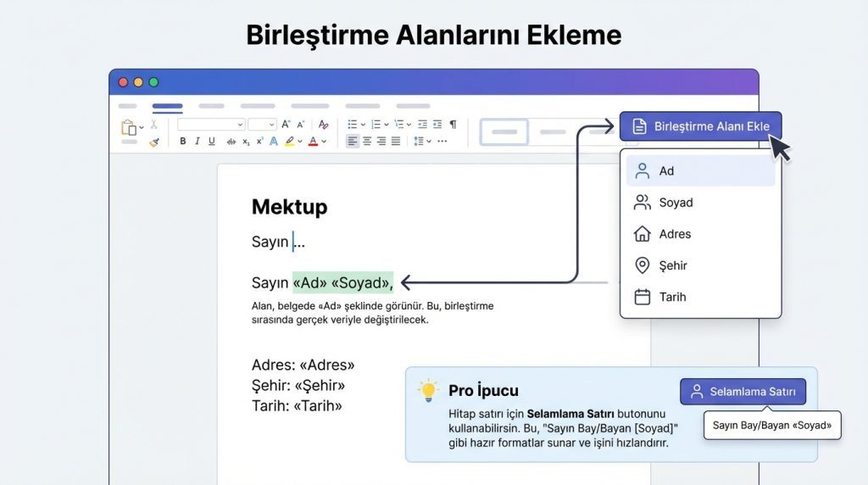Click the Şehir: «Şehir» line
This screenshot has height=485, width=868.
[x=298, y=385]
